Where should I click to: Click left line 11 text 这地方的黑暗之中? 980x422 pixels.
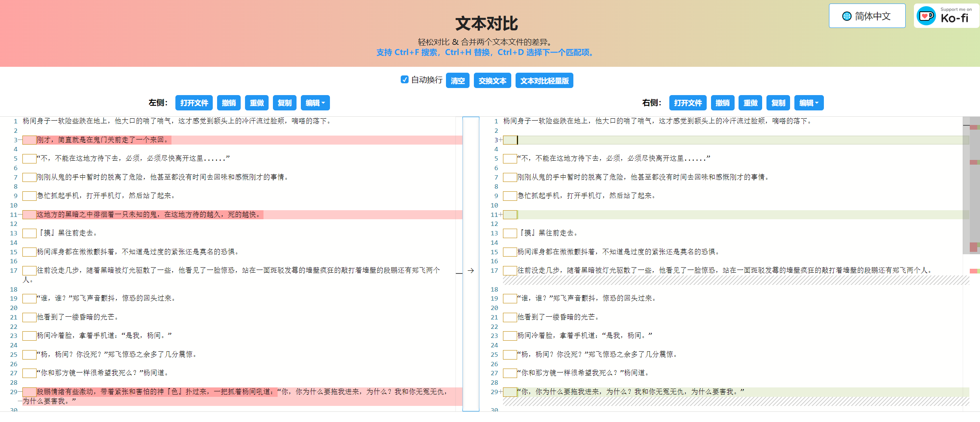click(65, 215)
